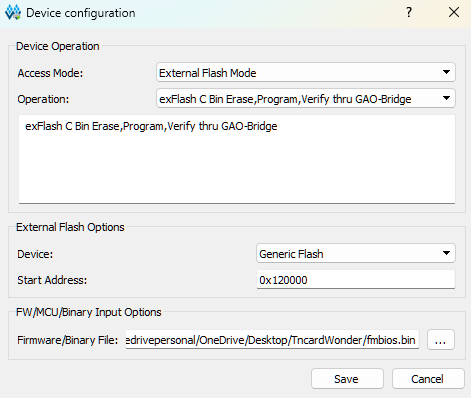This screenshot has height=398, width=471.
Task: Close the Device configuration dialog
Action: tap(454, 13)
